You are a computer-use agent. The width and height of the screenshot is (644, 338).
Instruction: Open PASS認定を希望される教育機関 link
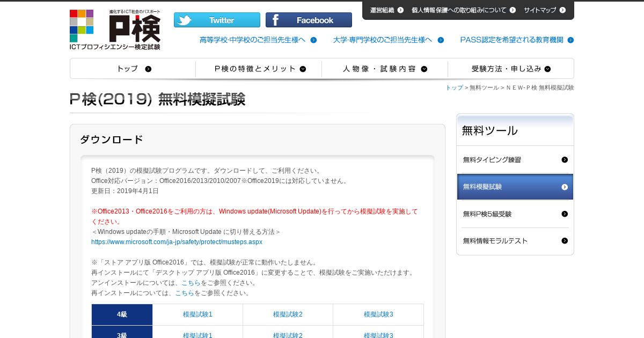point(511,40)
